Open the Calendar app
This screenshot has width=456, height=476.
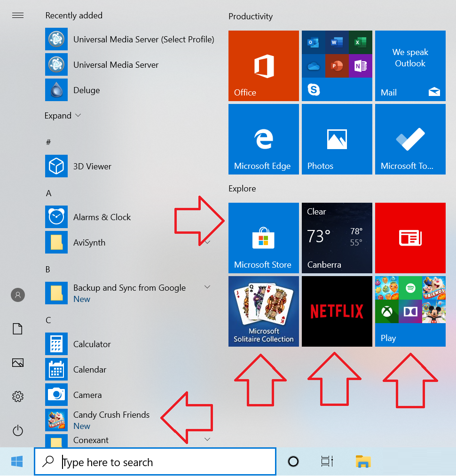coord(130,369)
